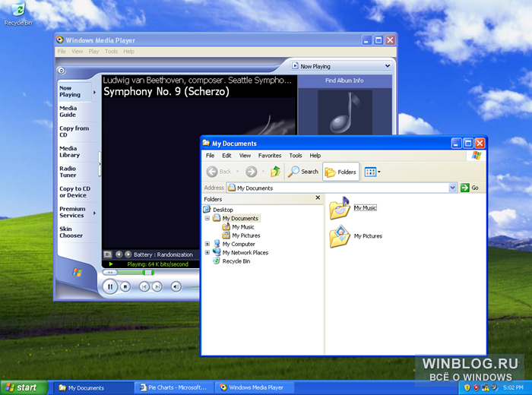The height and width of the screenshot is (395, 532).
Task: Open the Forward history dropdown arrow
Action: click(x=263, y=172)
